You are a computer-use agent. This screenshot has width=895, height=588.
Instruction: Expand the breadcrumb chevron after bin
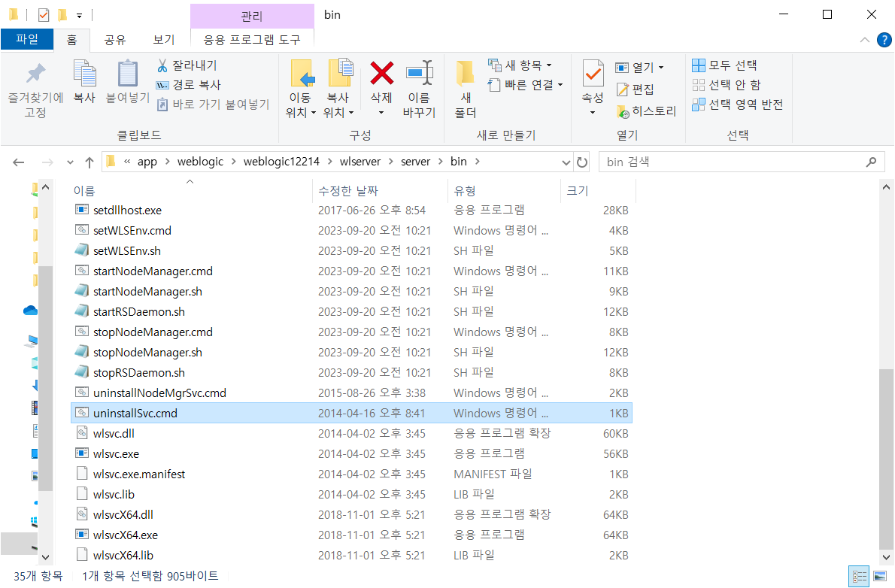point(477,162)
